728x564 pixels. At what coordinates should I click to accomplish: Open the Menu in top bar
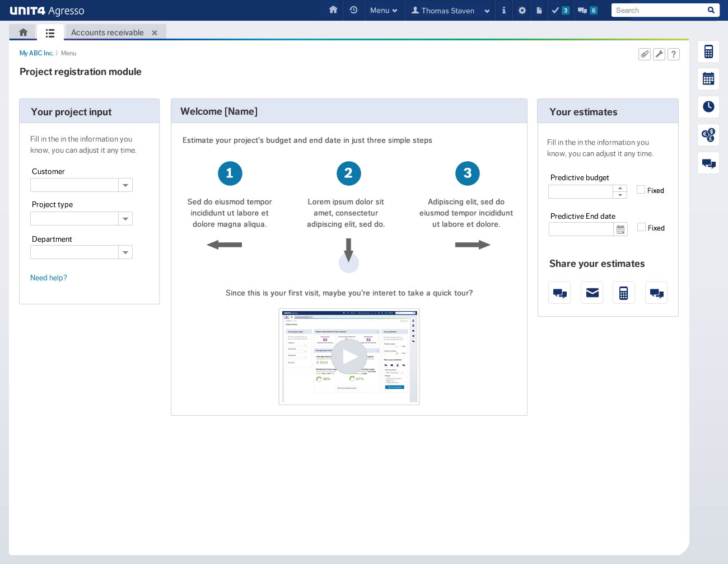(x=384, y=11)
